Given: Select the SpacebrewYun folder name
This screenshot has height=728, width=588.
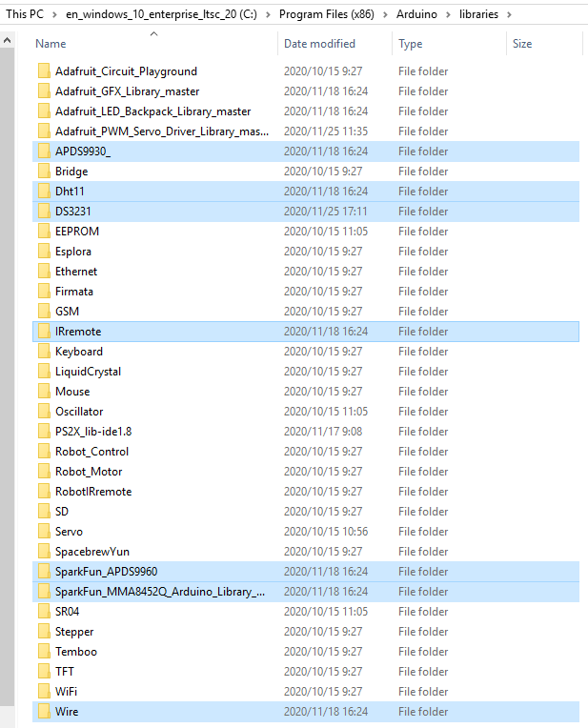Looking at the screenshot, I should pos(92,551).
